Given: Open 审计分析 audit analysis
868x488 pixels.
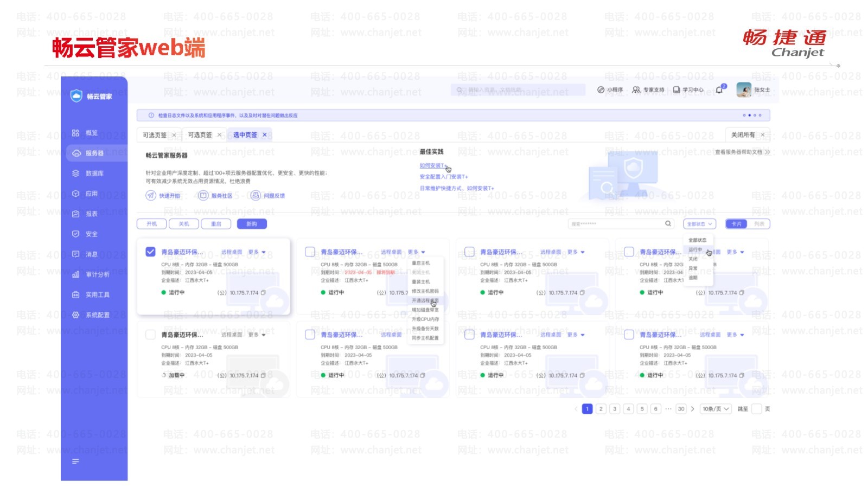Looking at the screenshot, I should [91, 274].
